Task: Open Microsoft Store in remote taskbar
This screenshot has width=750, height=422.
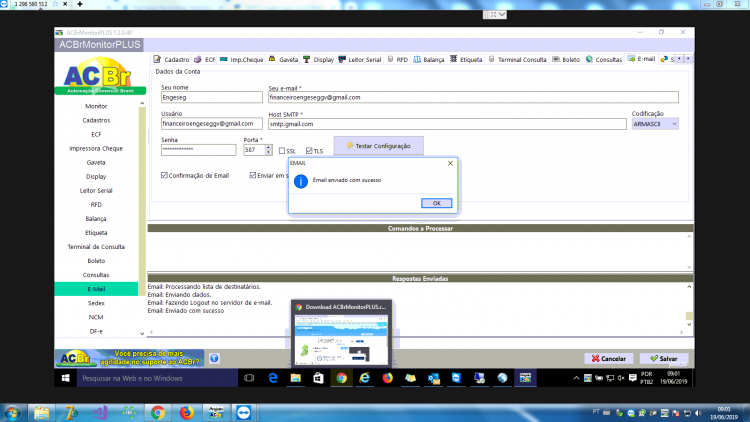Action: pos(319,378)
